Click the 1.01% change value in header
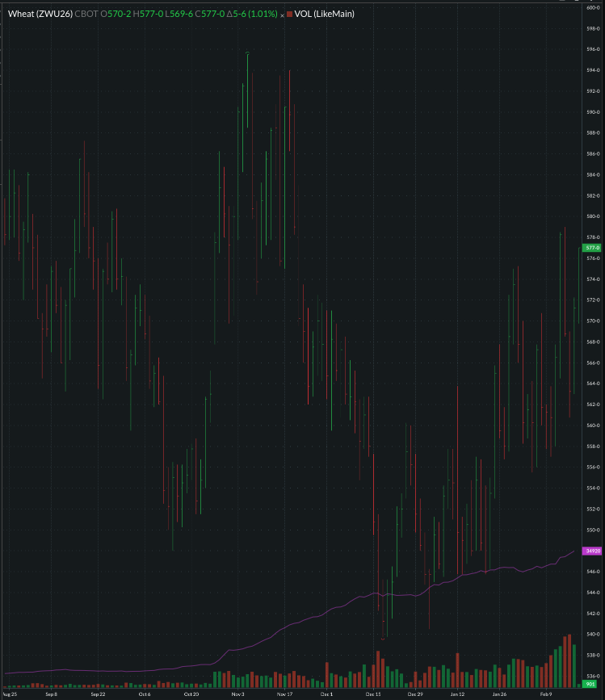This screenshot has height=700, width=605. pyautogui.click(x=265, y=14)
